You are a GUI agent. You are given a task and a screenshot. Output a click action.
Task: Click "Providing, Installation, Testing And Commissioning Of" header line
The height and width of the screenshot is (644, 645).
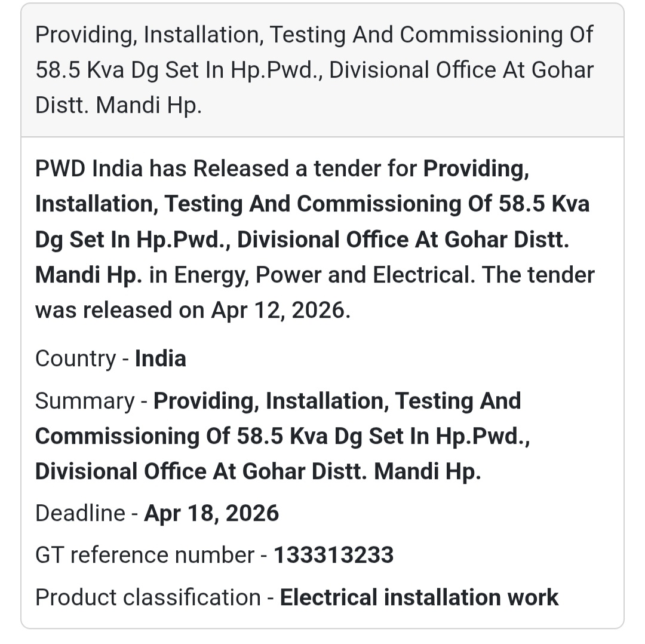click(314, 35)
